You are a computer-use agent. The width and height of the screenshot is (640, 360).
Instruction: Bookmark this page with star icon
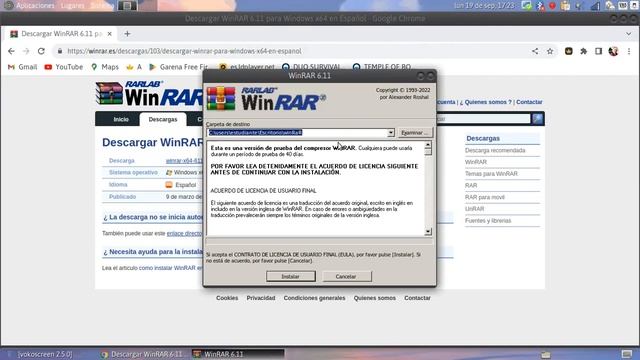550,51
